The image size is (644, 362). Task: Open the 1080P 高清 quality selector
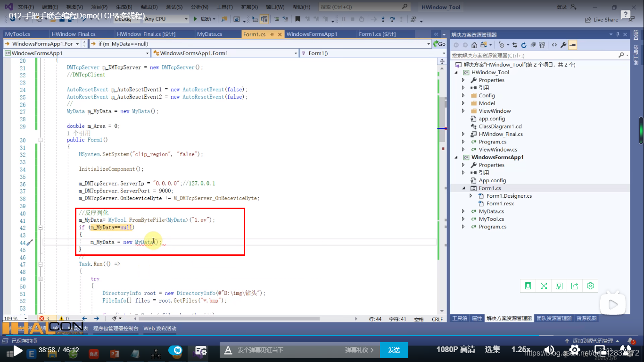point(456,350)
